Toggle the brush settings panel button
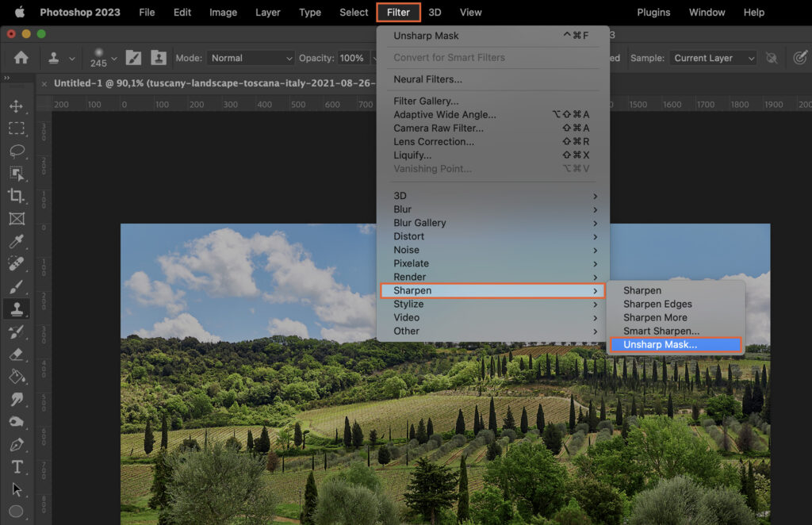 tap(132, 58)
